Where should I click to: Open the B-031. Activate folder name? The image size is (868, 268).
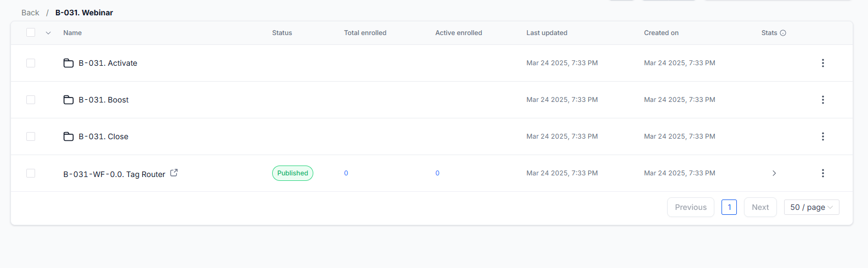click(x=108, y=63)
